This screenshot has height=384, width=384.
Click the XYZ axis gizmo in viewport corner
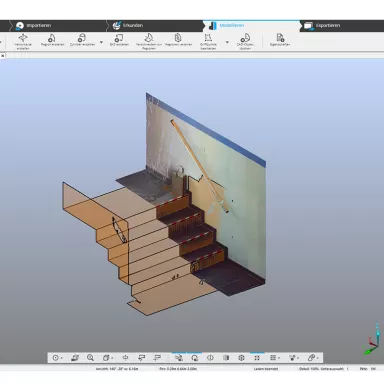[373, 339]
